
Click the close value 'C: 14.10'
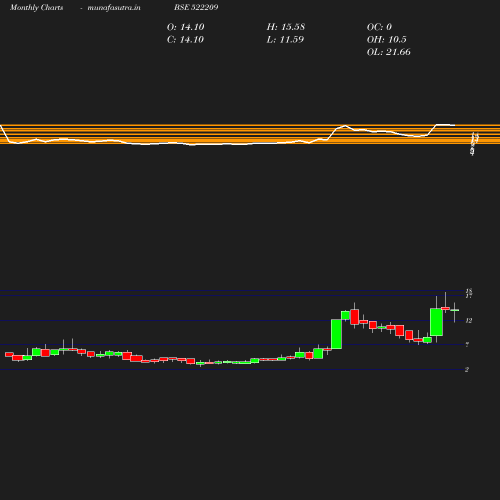click(185, 40)
